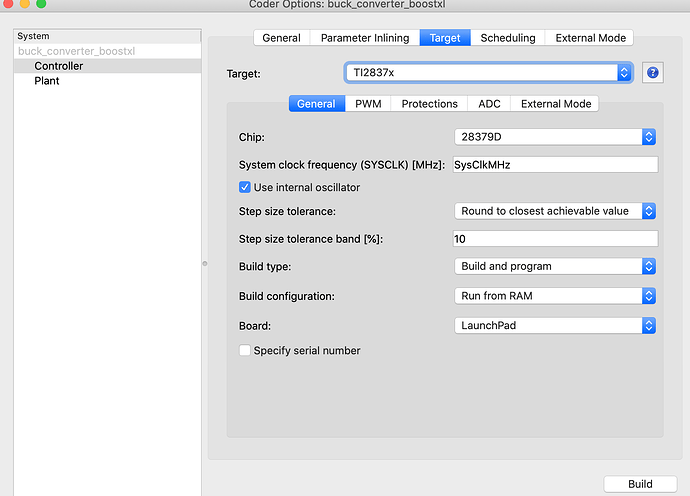Open the Protections sub-tab
Screen dimensions: 690x496
click(x=430, y=104)
